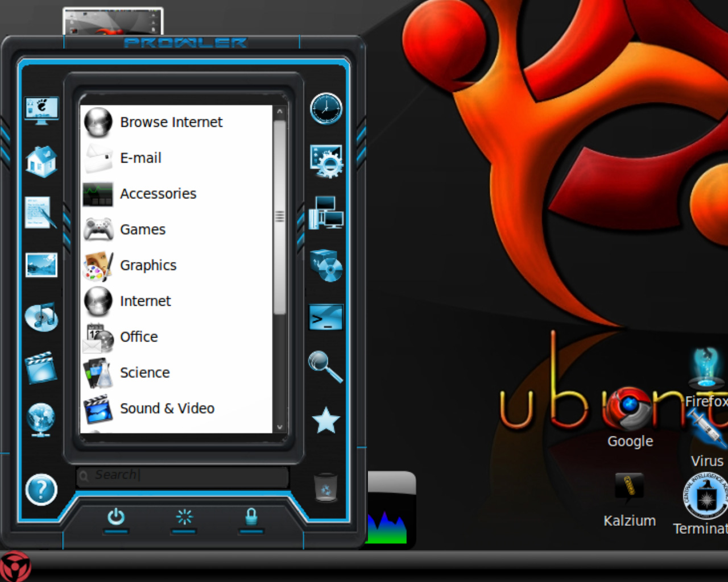Viewport: 728px width, 582px height.
Task: Open the GNOME computer icon in left sidebar
Action: [42, 110]
